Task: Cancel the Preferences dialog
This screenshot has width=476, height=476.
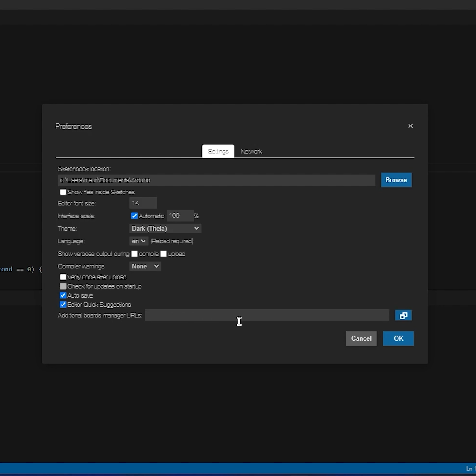Action: (361, 338)
